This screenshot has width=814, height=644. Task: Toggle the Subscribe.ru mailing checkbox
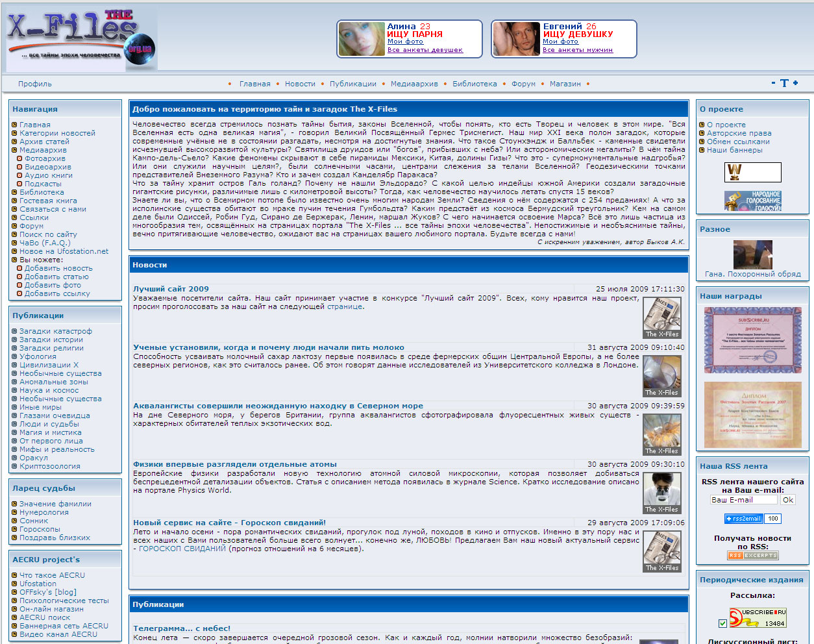click(722, 624)
